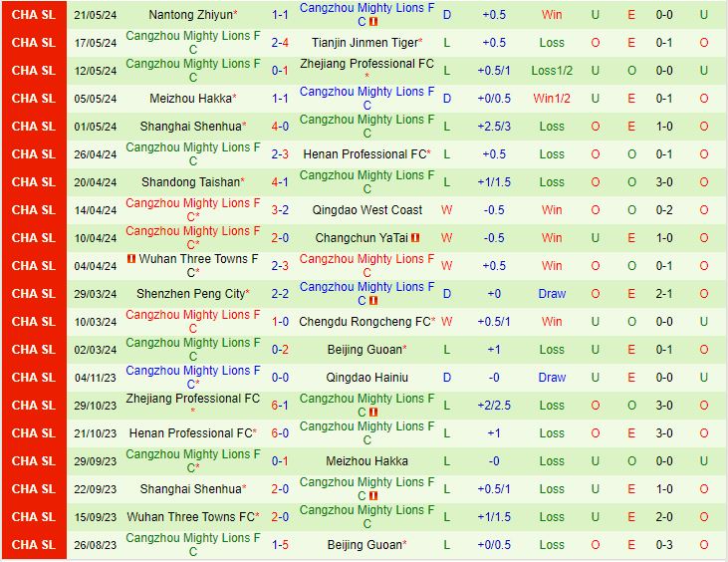728x562 pixels.
Task: Click Loss1/2 result in 12/05/24 row
Action: [x=552, y=71]
